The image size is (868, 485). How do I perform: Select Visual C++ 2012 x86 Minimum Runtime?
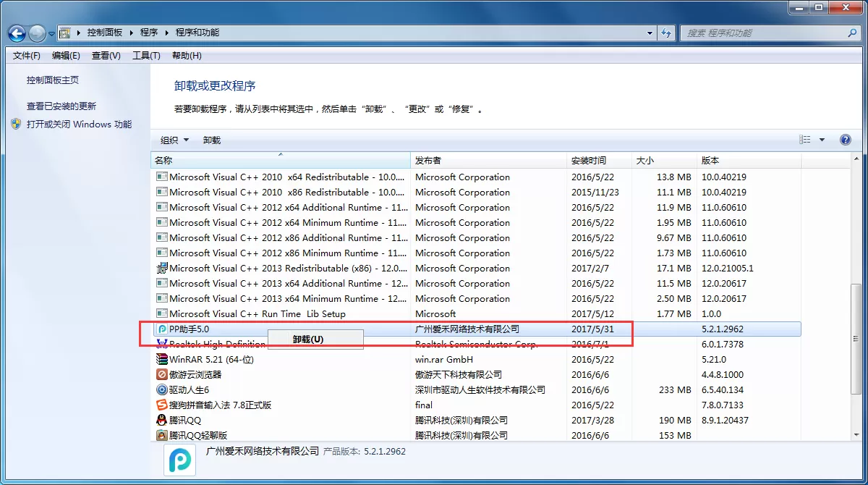pyautogui.click(x=289, y=253)
